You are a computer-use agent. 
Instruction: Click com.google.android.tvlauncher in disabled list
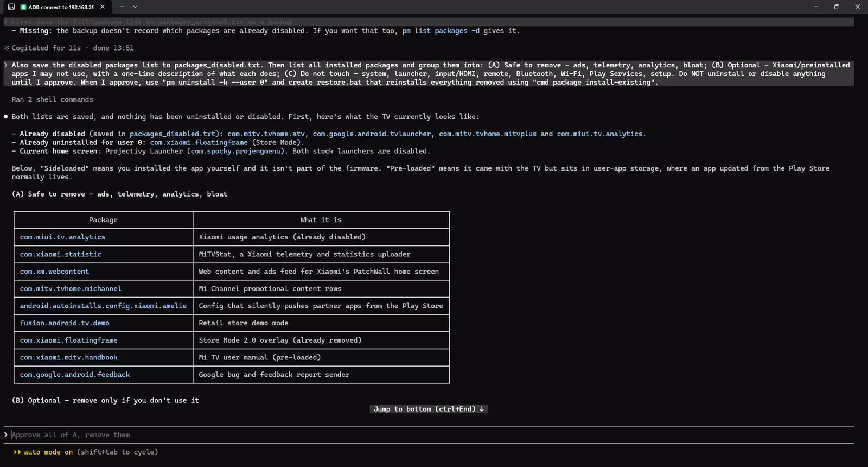coord(372,134)
